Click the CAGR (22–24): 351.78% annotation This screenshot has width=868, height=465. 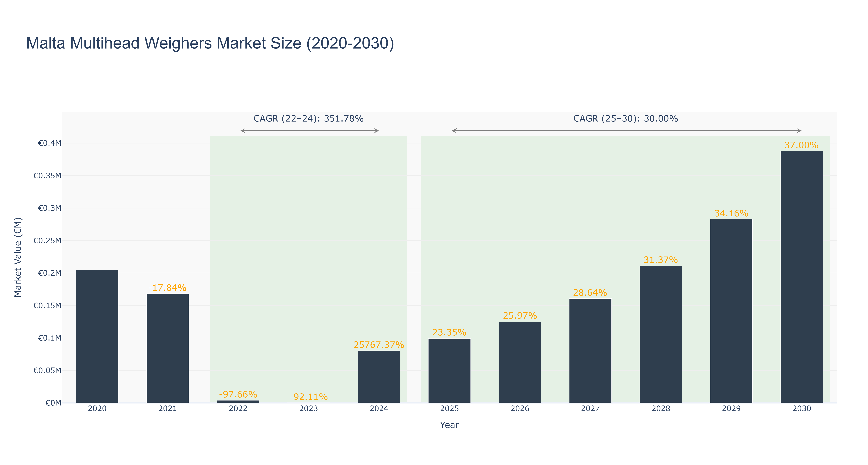[x=308, y=119]
